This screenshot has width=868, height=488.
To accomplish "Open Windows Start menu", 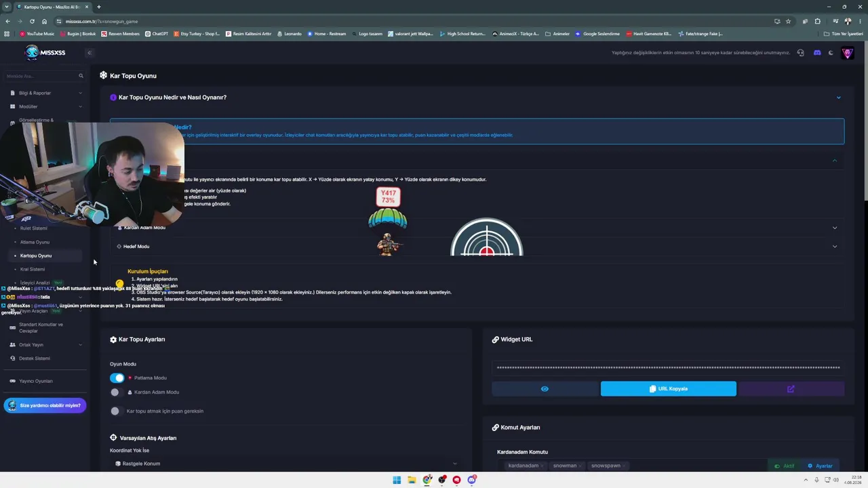I will tap(397, 480).
